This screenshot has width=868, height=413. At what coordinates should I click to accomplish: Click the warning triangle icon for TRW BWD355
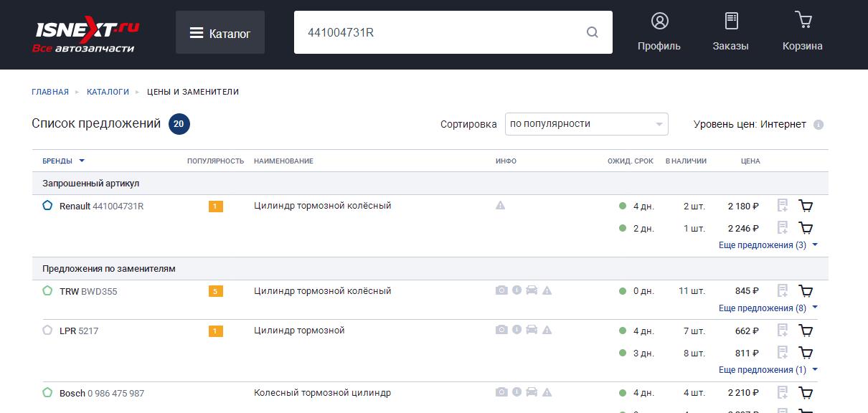pos(547,290)
